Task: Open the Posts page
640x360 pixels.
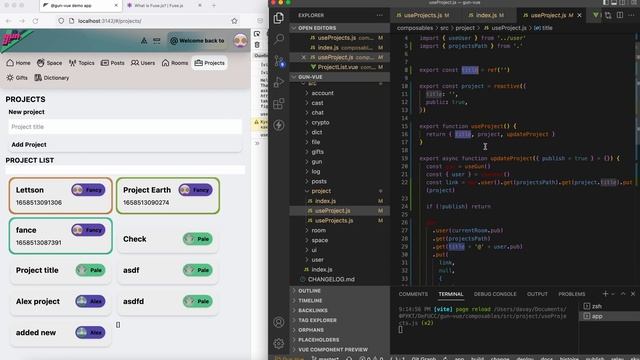Action: (113, 63)
